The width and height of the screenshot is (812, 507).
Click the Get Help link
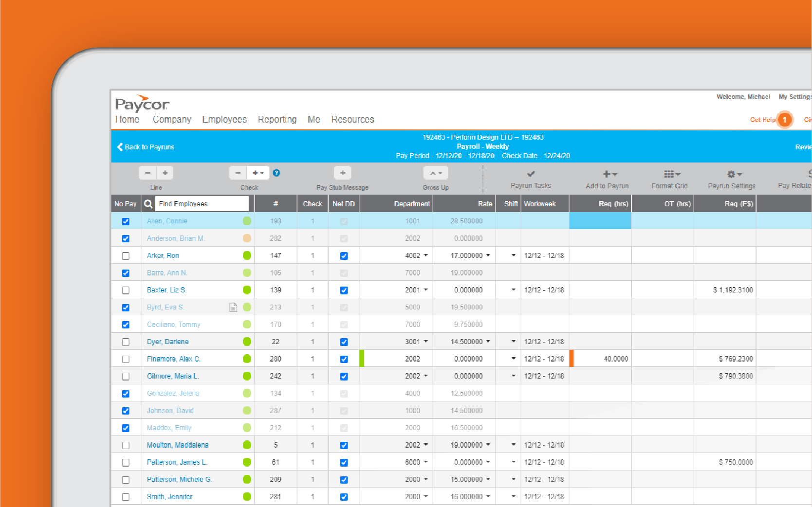pos(762,120)
